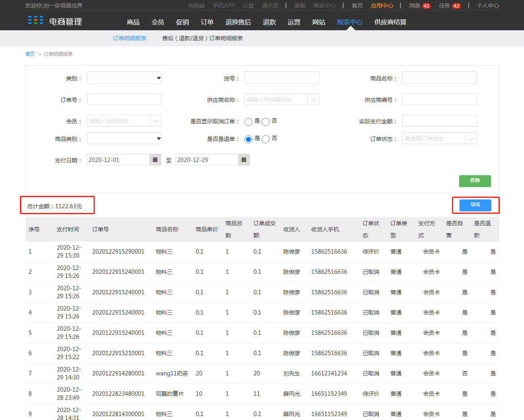Click the 2020-12-29 end date field
Image resolution: width=524 pixels, height=420 pixels.
[207, 160]
